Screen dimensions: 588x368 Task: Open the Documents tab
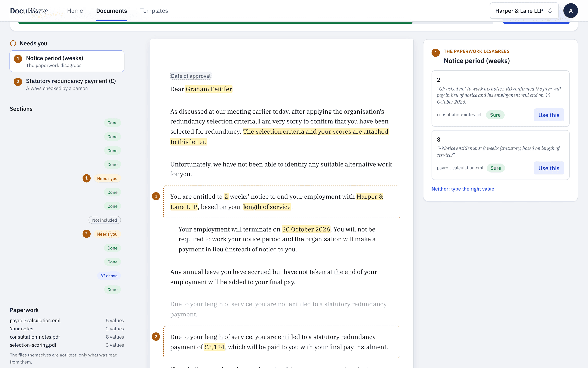pos(111,11)
